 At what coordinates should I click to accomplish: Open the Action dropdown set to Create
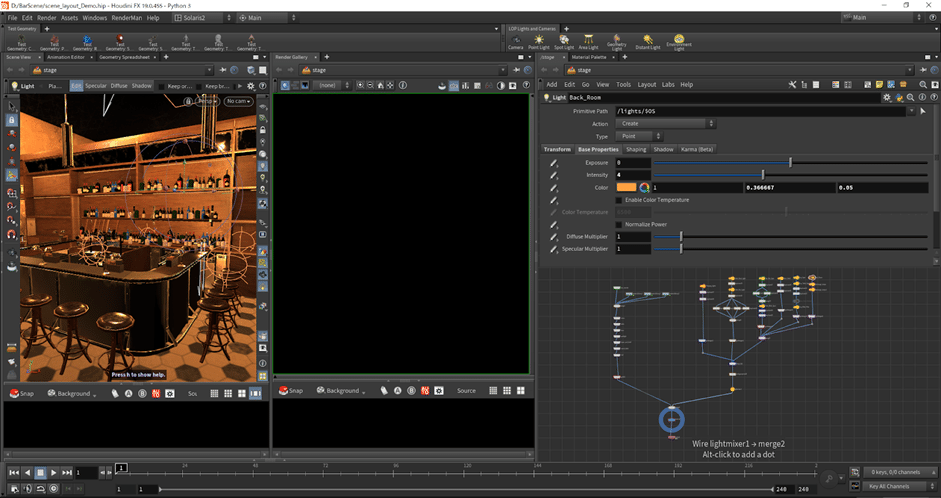(x=665, y=123)
